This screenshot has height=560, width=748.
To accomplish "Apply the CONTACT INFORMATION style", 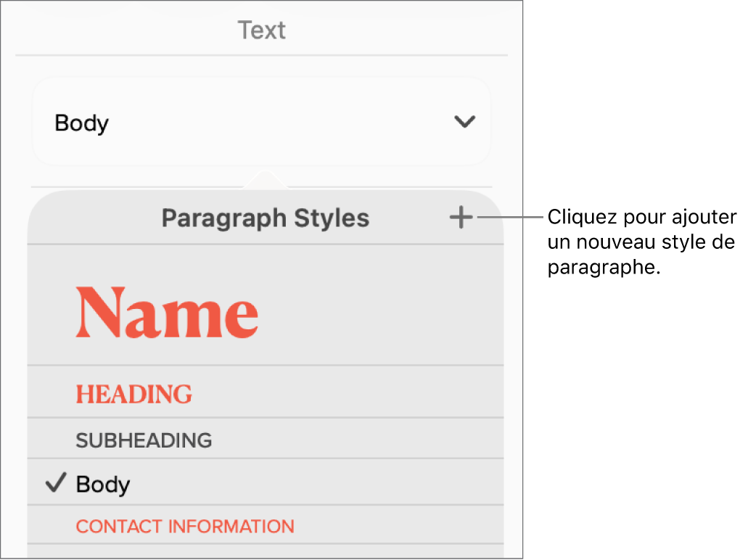I will pos(184,526).
